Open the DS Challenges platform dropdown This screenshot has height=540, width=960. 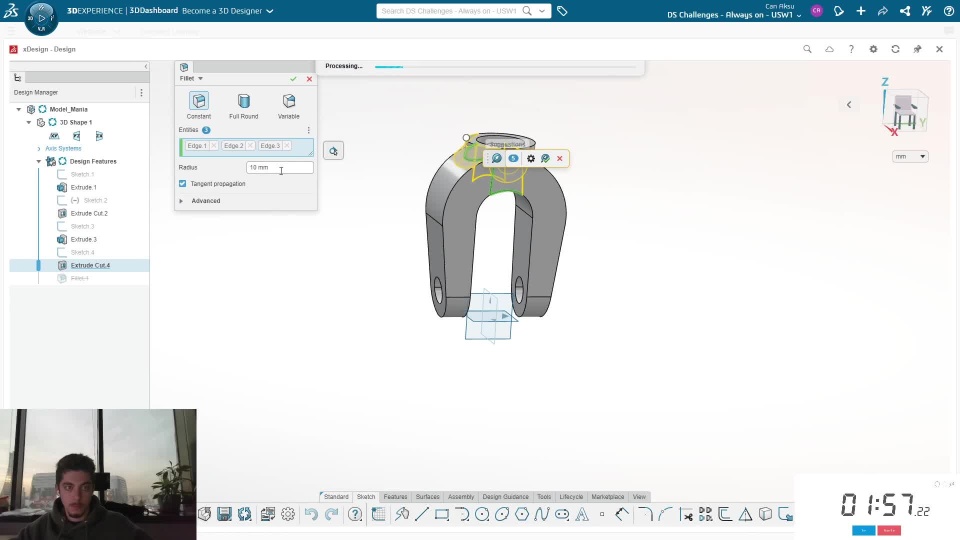pyautogui.click(x=734, y=15)
